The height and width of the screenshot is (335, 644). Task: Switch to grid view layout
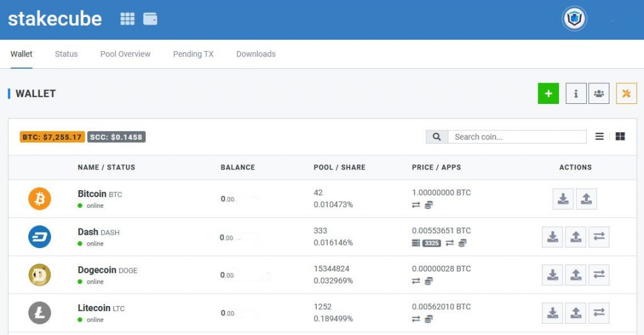click(x=620, y=137)
